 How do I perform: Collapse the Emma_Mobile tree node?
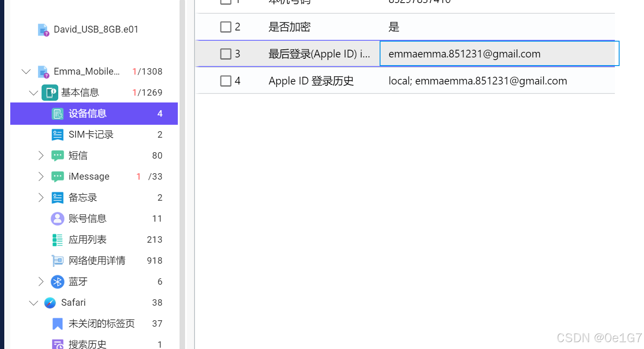tap(26, 72)
